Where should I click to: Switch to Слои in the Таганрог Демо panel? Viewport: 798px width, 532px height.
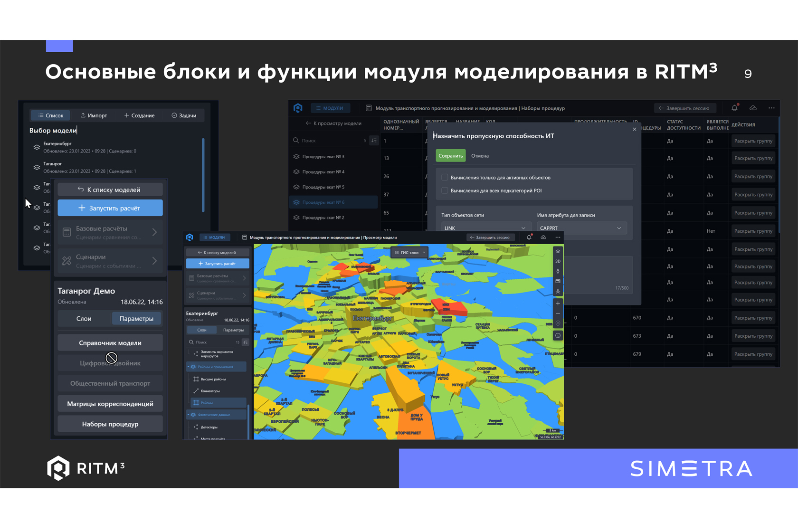tap(84, 319)
